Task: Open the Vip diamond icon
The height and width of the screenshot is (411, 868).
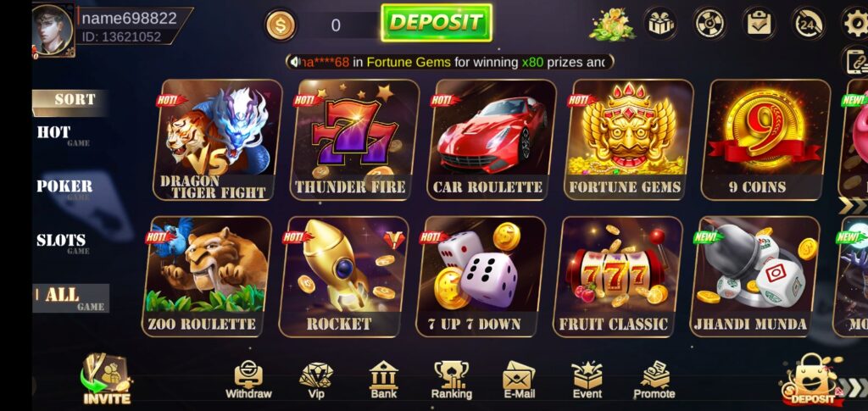Action: click(316, 380)
